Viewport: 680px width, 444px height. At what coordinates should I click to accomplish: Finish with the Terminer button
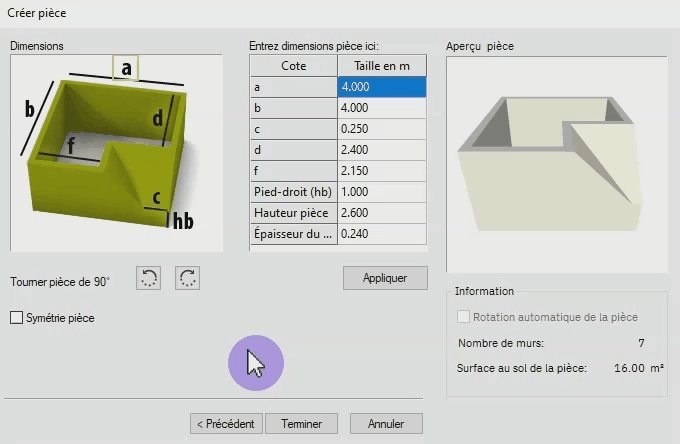[x=301, y=424]
